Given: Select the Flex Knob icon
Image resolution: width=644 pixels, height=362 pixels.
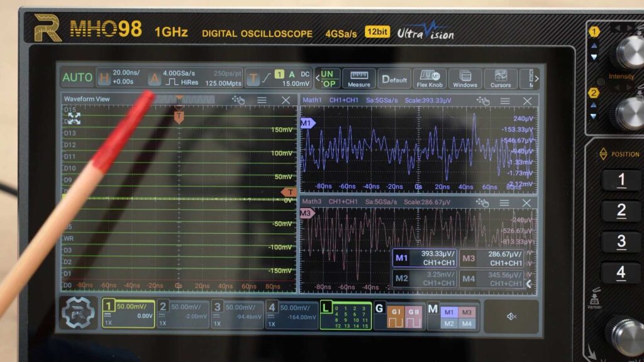Looking at the screenshot, I should coord(430,79).
